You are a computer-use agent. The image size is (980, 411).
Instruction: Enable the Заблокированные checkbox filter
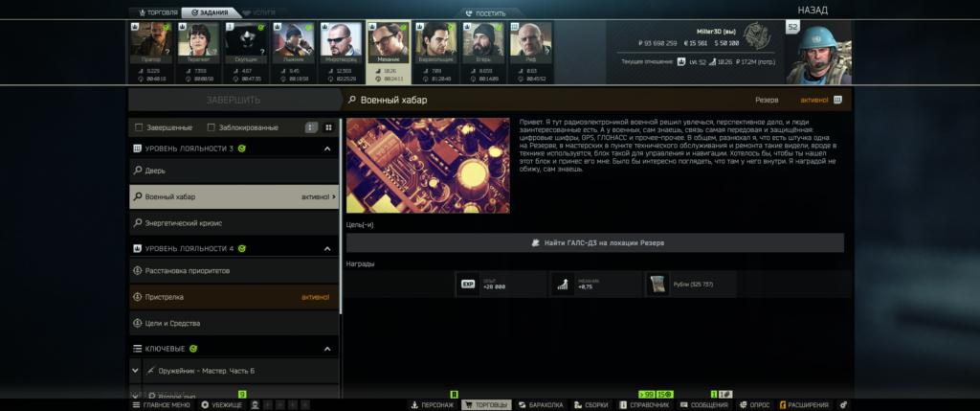pos(212,127)
